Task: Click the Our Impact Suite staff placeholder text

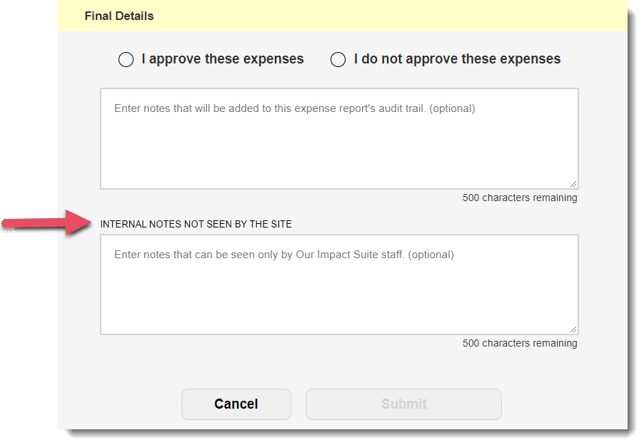Action: coord(283,255)
